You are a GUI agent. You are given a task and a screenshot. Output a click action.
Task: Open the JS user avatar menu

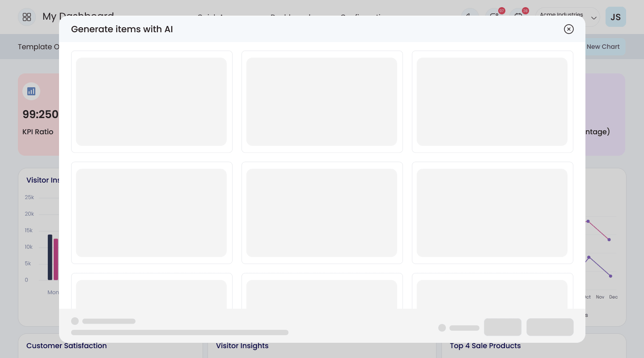616,17
